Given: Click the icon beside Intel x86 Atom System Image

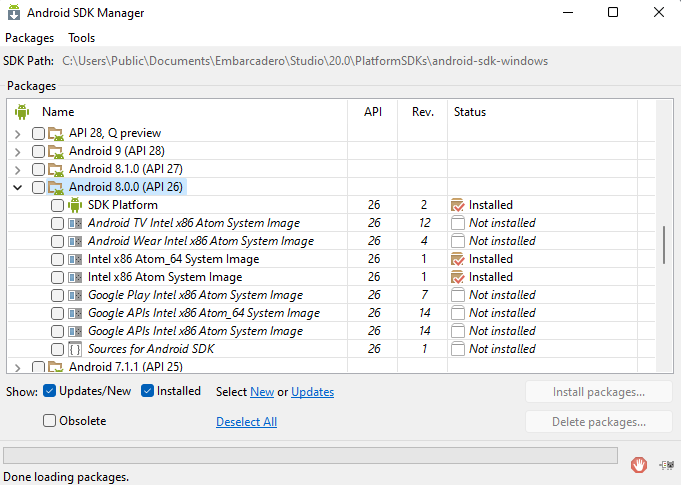Looking at the screenshot, I should click(75, 277).
